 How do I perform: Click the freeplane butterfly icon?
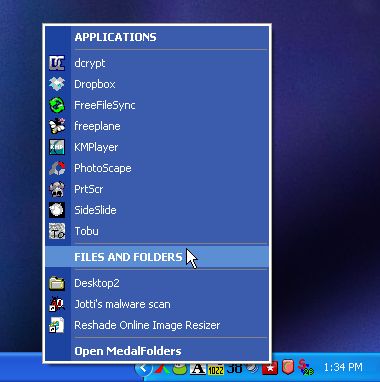point(57,126)
